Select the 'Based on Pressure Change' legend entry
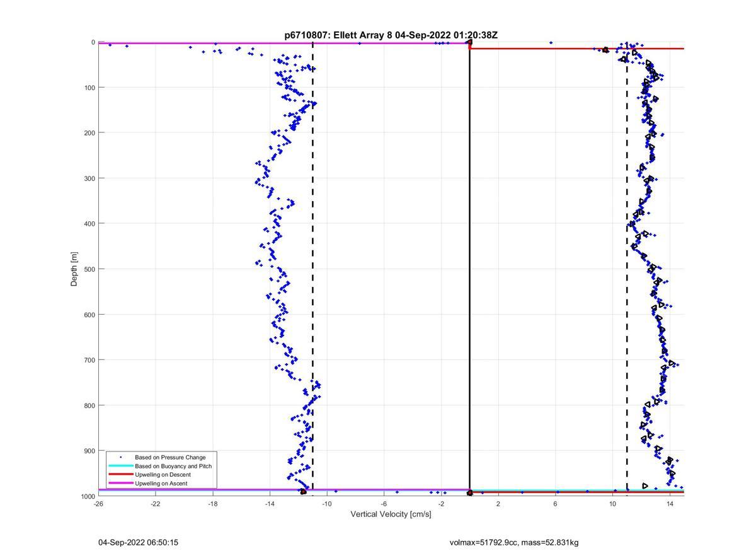The height and width of the screenshot is (558, 756). (x=170, y=457)
